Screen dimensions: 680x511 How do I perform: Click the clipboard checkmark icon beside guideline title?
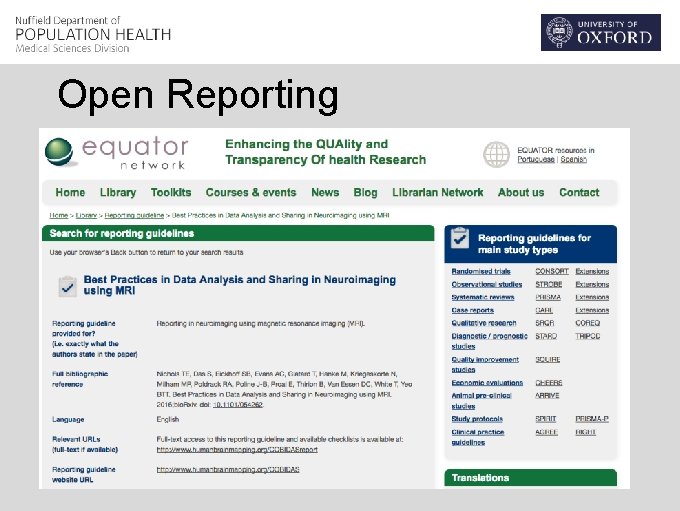point(67,286)
